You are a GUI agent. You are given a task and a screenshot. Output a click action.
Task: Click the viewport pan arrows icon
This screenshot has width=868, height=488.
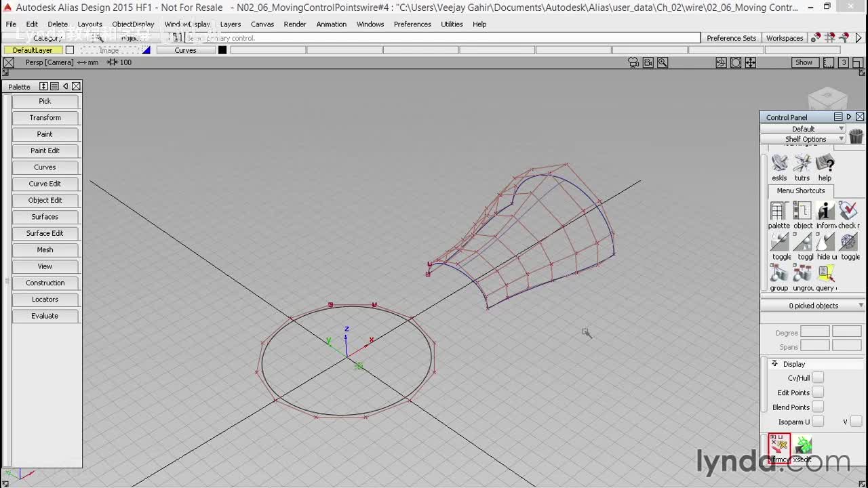click(750, 62)
